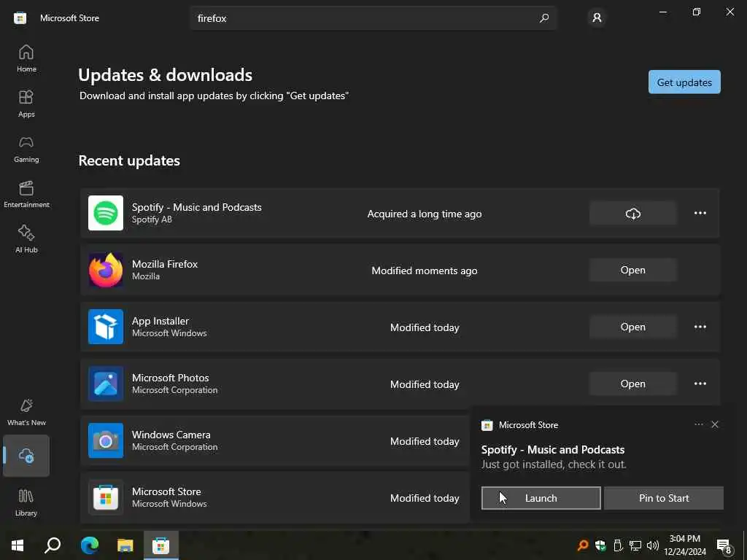The width and height of the screenshot is (747, 560).
Task: Open the Gaming section
Action: (26, 149)
